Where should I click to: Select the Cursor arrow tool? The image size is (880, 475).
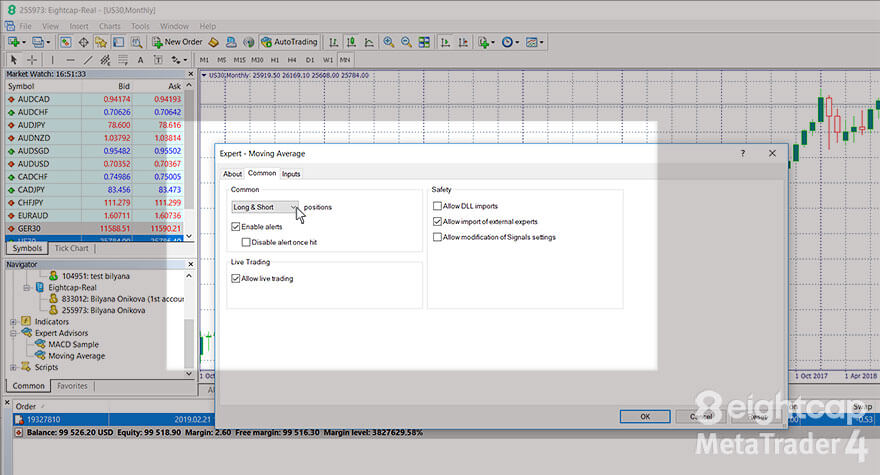point(14,60)
